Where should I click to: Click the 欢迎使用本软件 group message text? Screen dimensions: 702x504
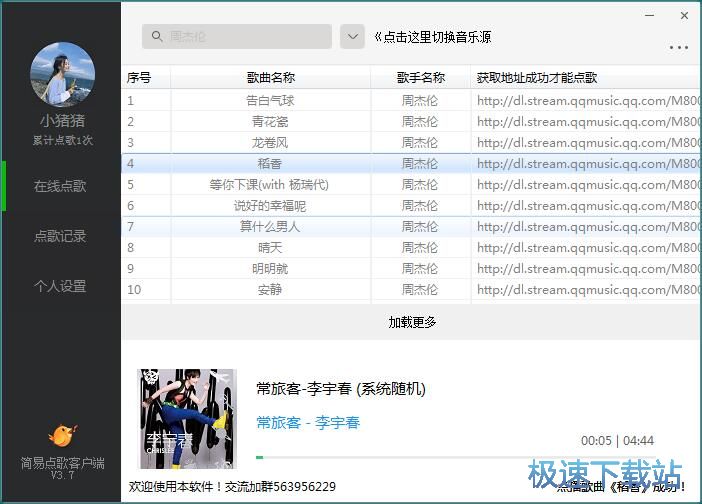232,487
